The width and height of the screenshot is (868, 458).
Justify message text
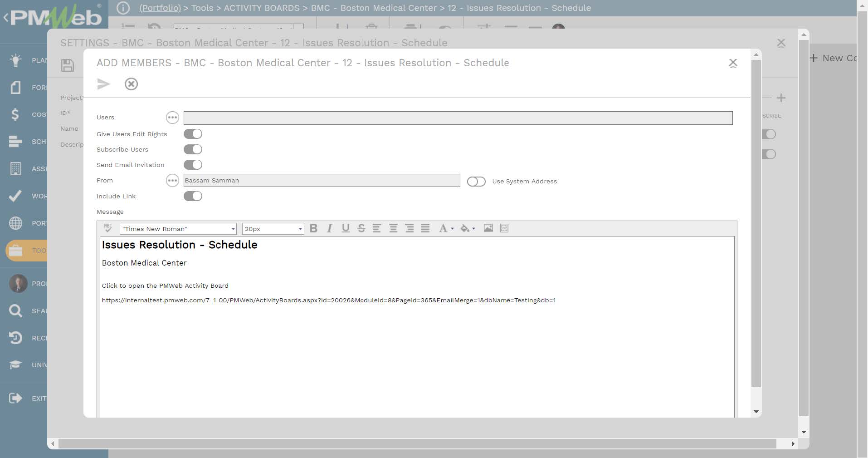(x=425, y=228)
